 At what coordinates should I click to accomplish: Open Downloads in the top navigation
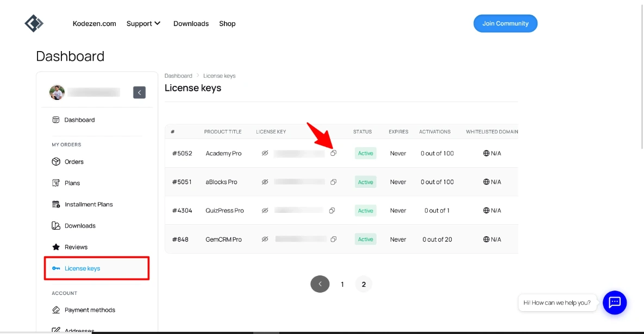point(191,24)
